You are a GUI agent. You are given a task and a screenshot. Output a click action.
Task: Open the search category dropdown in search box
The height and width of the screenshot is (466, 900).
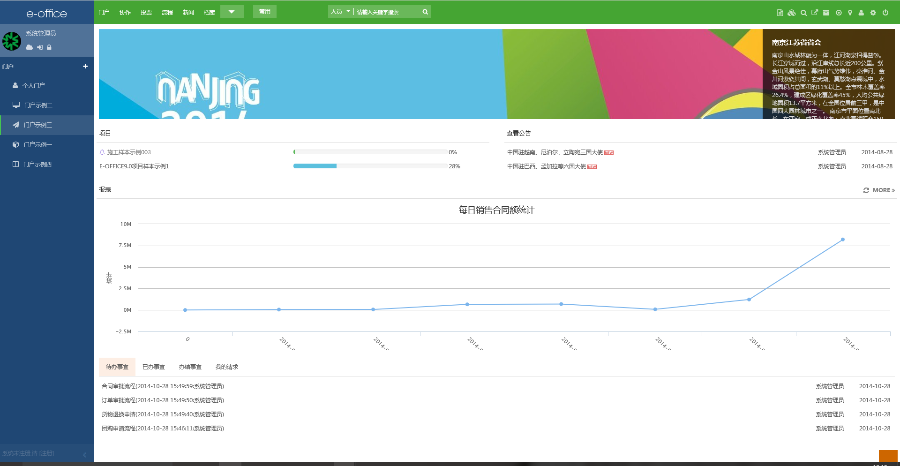(x=340, y=11)
